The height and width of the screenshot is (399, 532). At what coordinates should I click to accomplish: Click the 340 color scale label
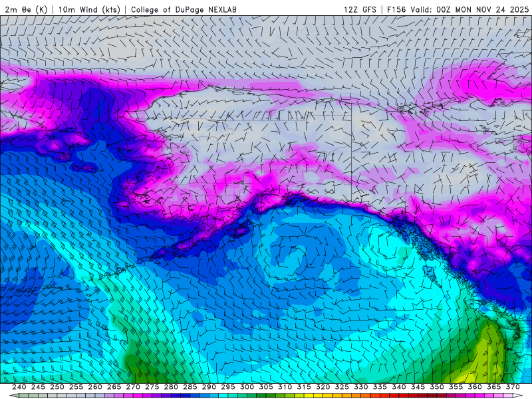point(399,387)
